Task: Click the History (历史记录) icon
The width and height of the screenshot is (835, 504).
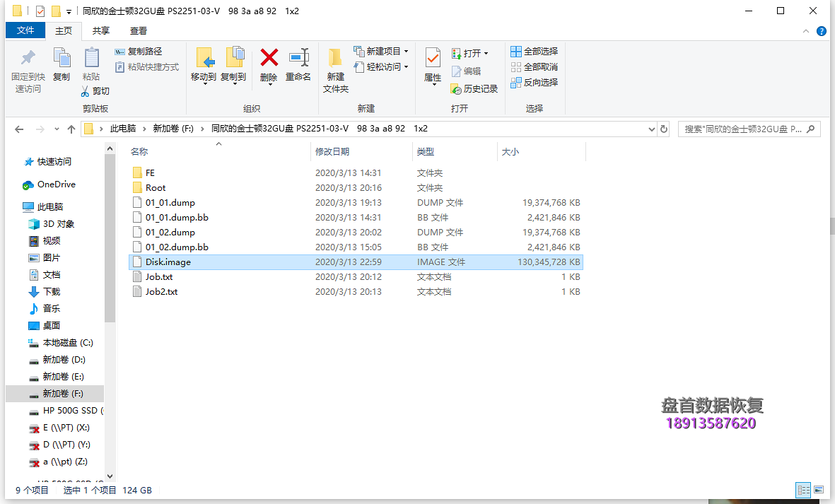Action: [456, 89]
